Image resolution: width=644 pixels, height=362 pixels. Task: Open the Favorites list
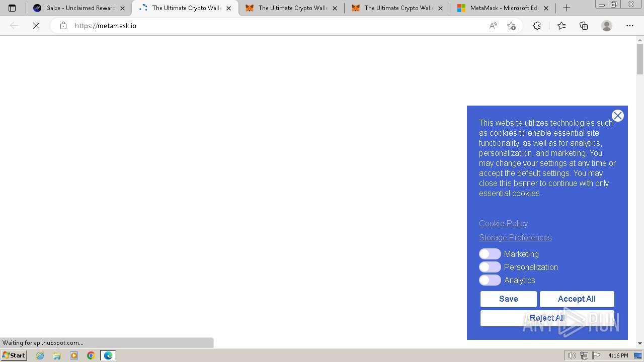pyautogui.click(x=561, y=26)
